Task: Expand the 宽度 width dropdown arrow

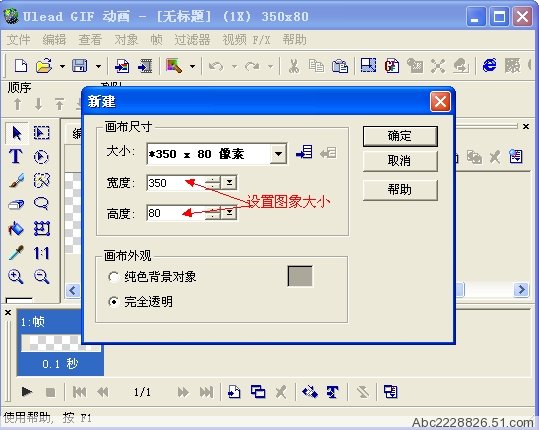Action: click(x=229, y=182)
